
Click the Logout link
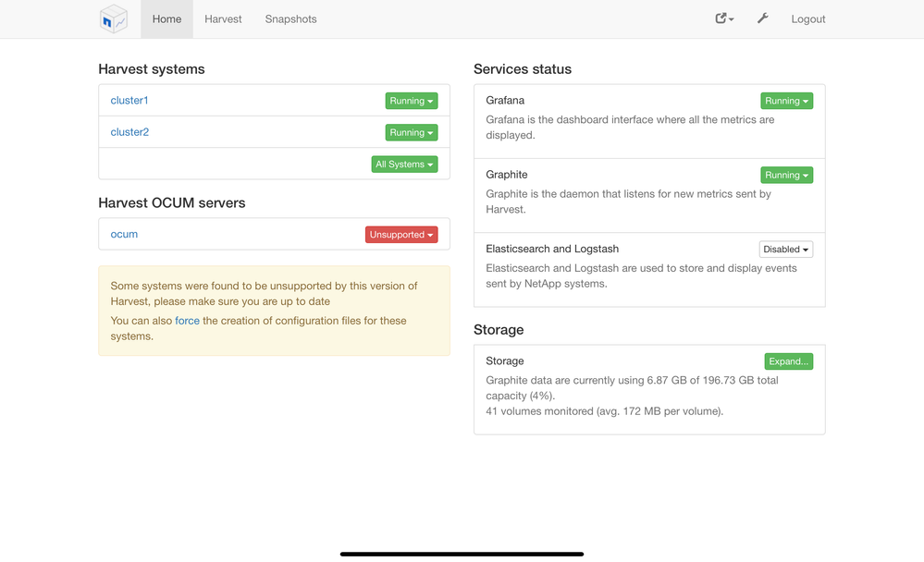coord(808,18)
